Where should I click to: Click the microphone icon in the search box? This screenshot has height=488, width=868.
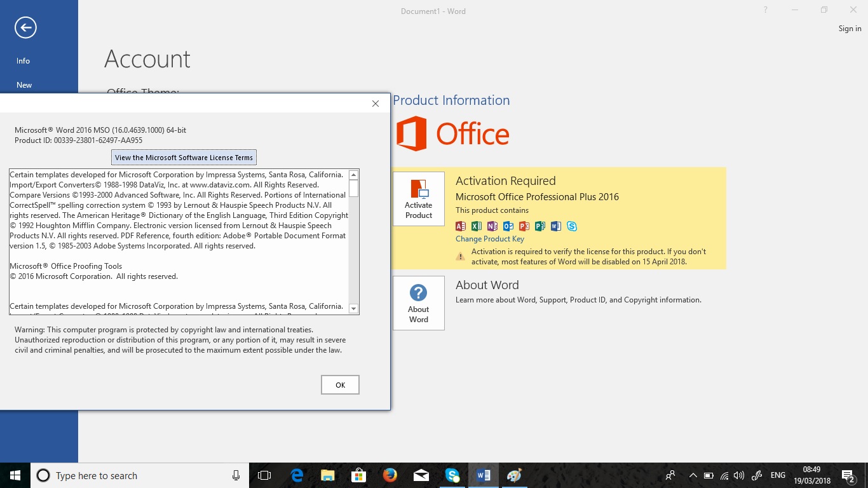tap(236, 475)
